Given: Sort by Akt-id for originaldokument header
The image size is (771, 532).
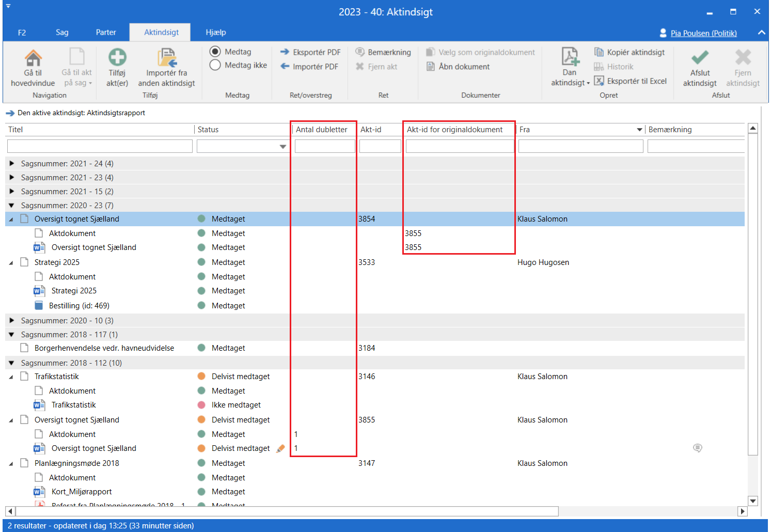Looking at the screenshot, I should 459,130.
